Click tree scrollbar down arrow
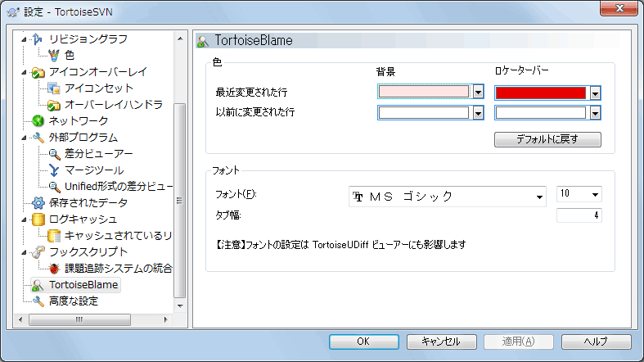The height and width of the screenshot is (362, 644). [180, 306]
